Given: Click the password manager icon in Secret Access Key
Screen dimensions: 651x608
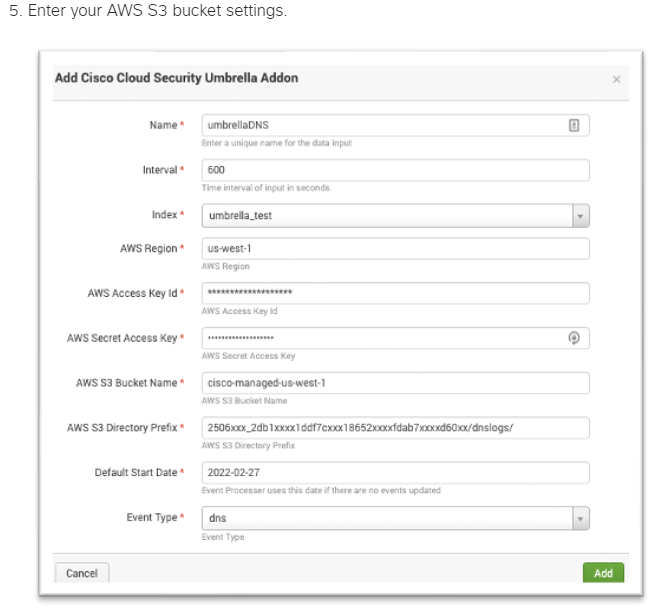Looking at the screenshot, I should (574, 338).
